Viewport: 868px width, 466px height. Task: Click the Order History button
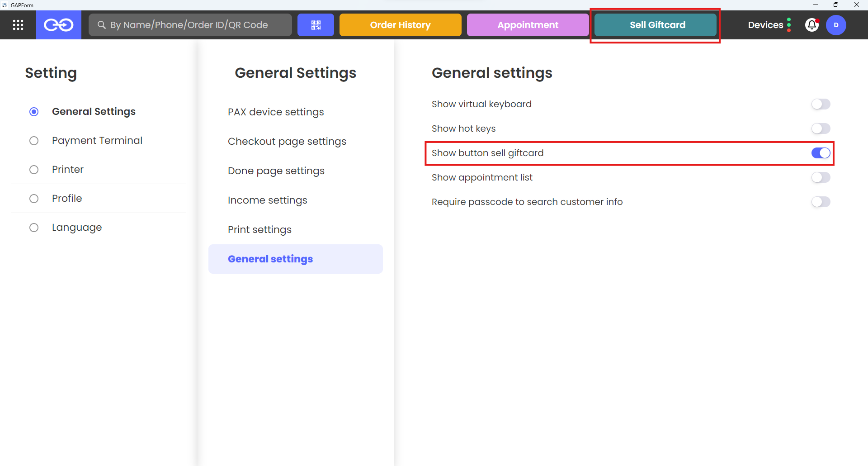pos(400,25)
